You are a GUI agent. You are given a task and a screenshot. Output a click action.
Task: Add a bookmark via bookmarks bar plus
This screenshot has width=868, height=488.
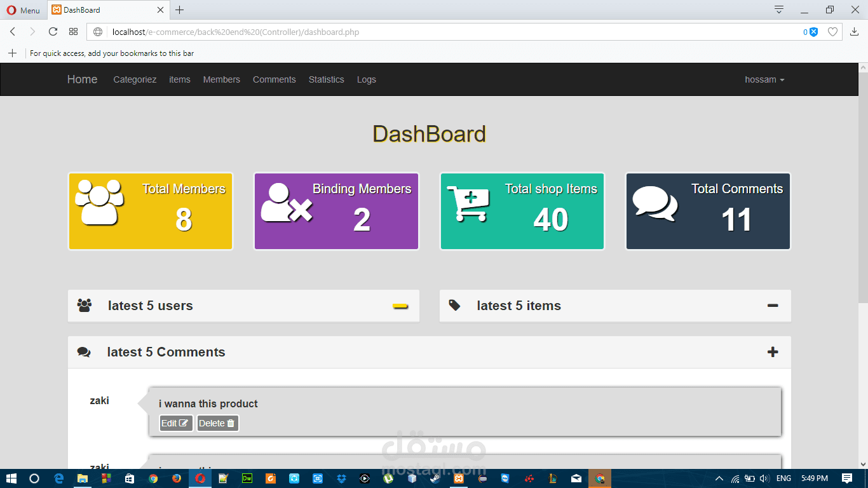click(12, 53)
